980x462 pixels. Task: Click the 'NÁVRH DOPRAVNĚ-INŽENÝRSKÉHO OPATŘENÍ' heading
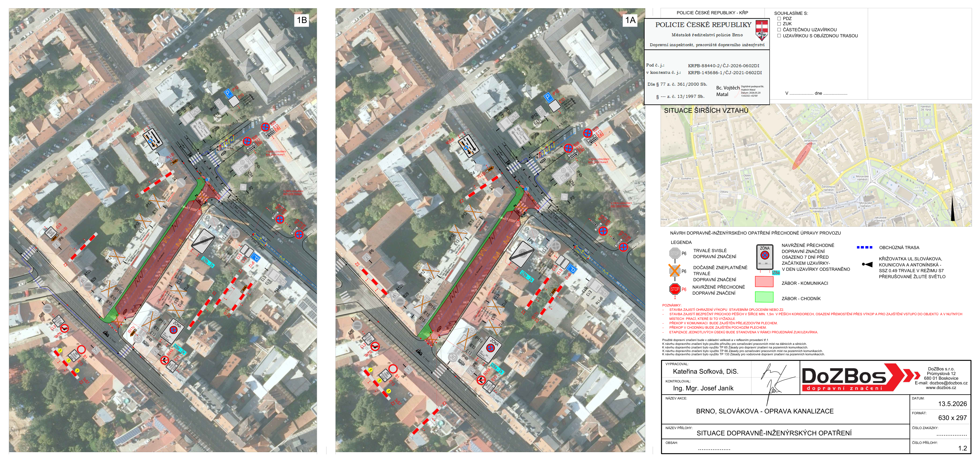[755, 233]
